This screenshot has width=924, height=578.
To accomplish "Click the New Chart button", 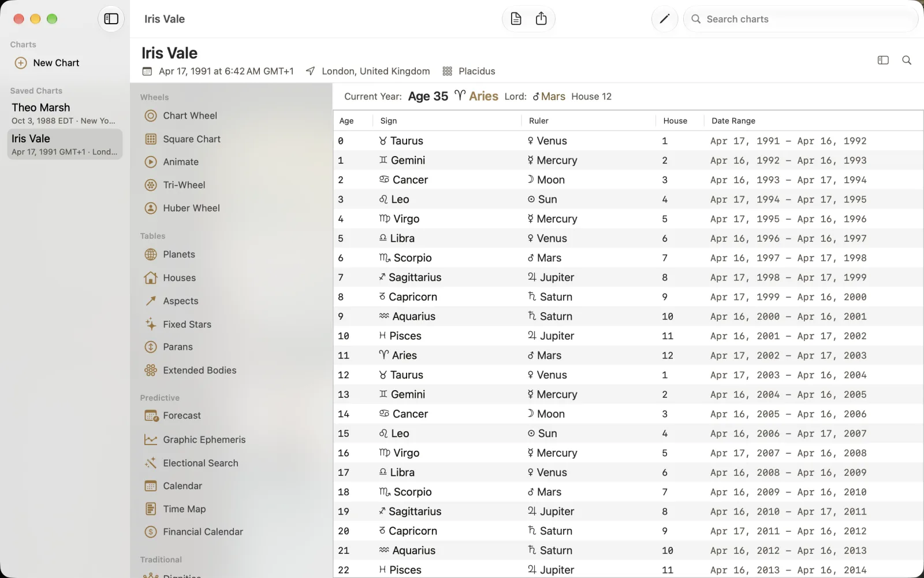I will pos(47,63).
